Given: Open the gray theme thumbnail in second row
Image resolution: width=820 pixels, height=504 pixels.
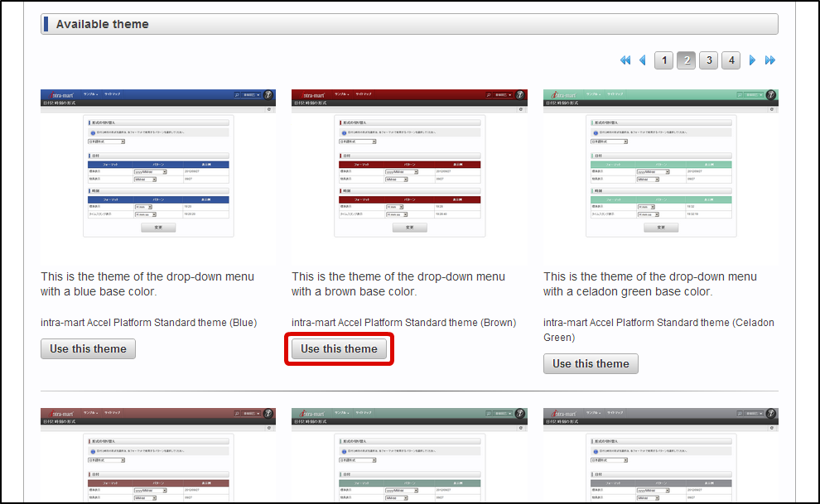Looking at the screenshot, I should coord(661,455).
